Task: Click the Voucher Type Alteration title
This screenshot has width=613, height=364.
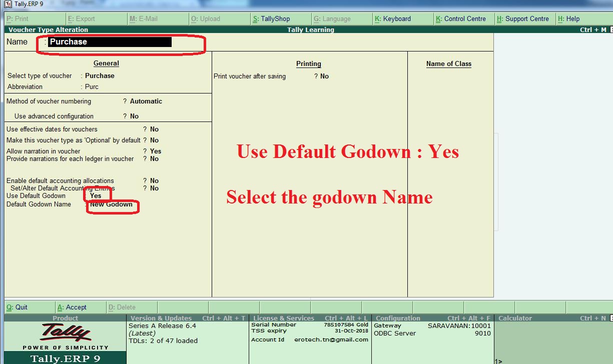Action: click(48, 30)
